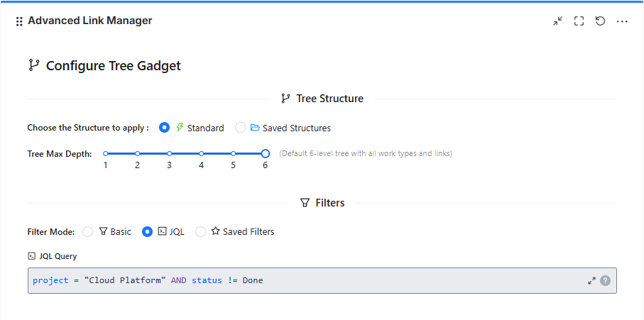Click the JQL query help icon
Image resolution: width=644 pixels, height=320 pixels.
605,280
